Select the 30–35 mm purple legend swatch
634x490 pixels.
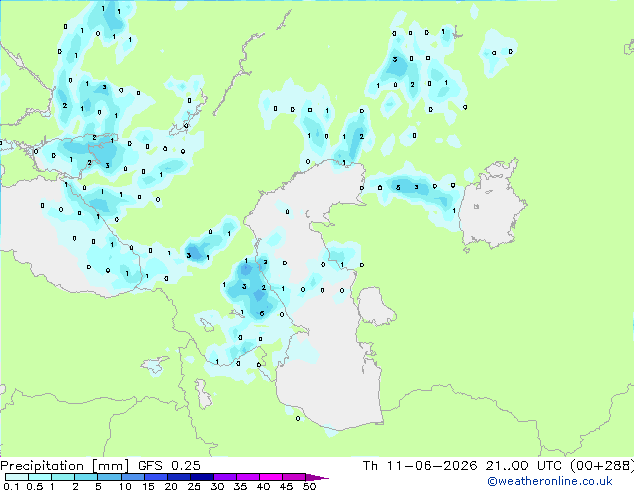click(224, 477)
